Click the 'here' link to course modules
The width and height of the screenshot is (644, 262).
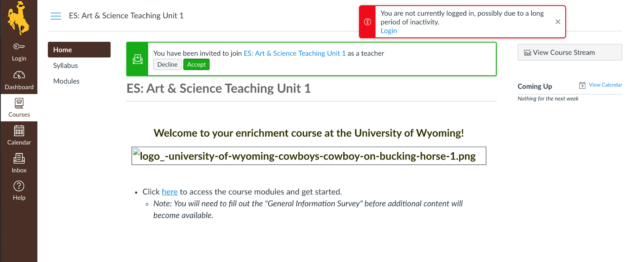(170, 192)
